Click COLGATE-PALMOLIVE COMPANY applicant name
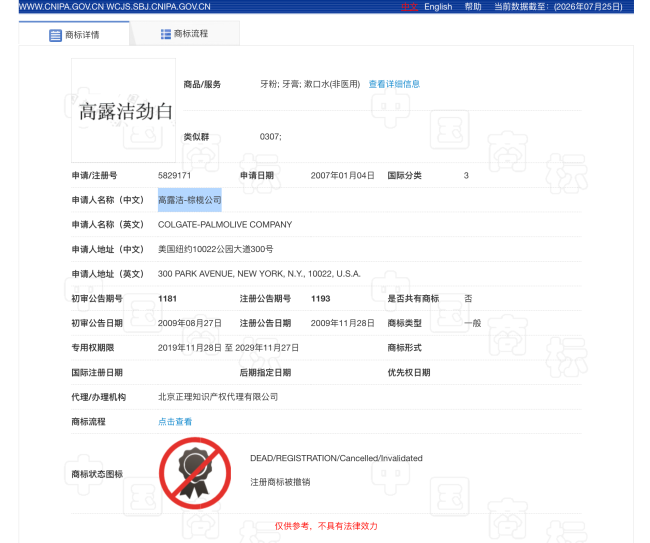The image size is (650, 543). coord(225,224)
